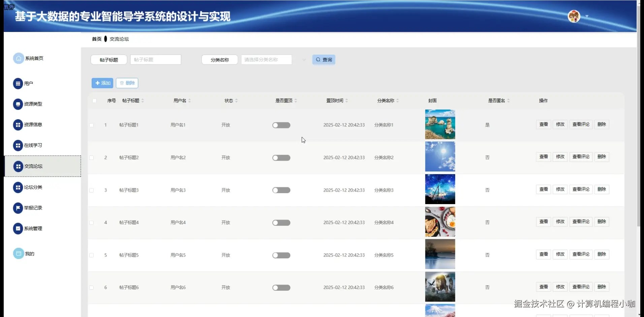Sort table by 状态 column arrows
644x317 pixels.
[x=236, y=101]
